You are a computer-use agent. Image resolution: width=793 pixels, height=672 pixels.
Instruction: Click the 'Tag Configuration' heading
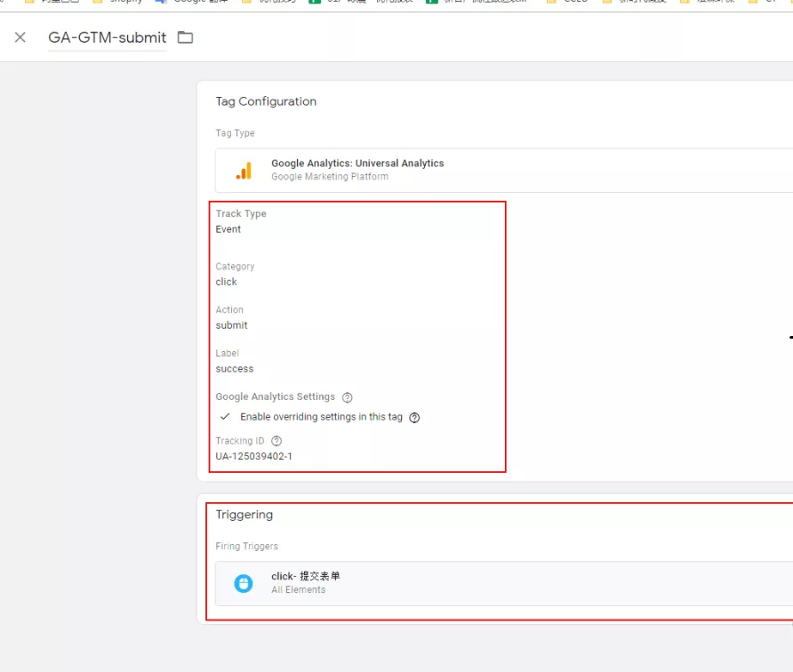point(266,101)
